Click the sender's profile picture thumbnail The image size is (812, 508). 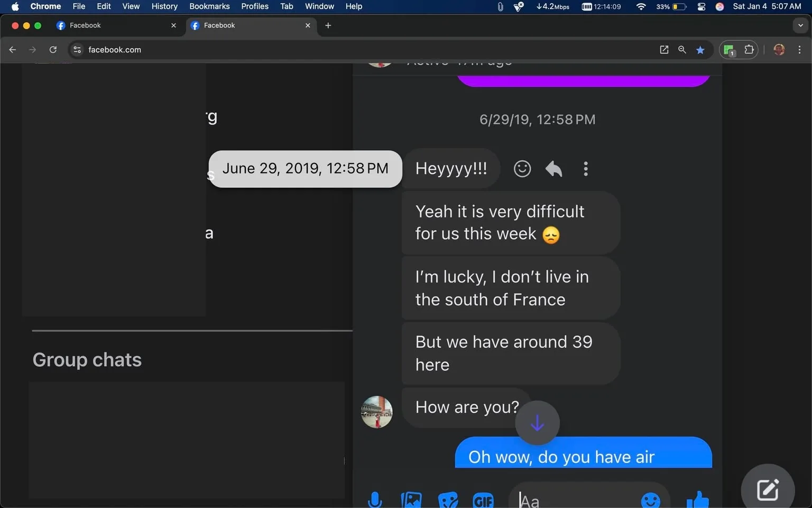376,412
